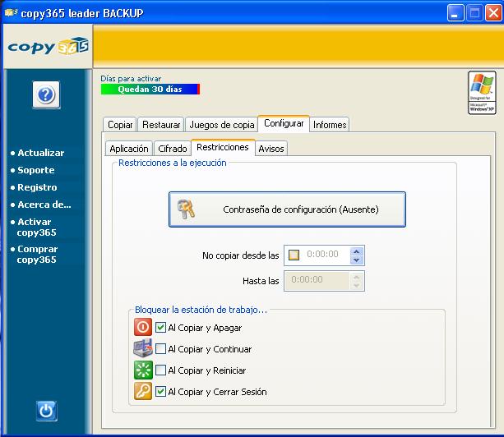Open Acerca de... in the sidebar
504x437 pixels.
pyautogui.click(x=44, y=205)
